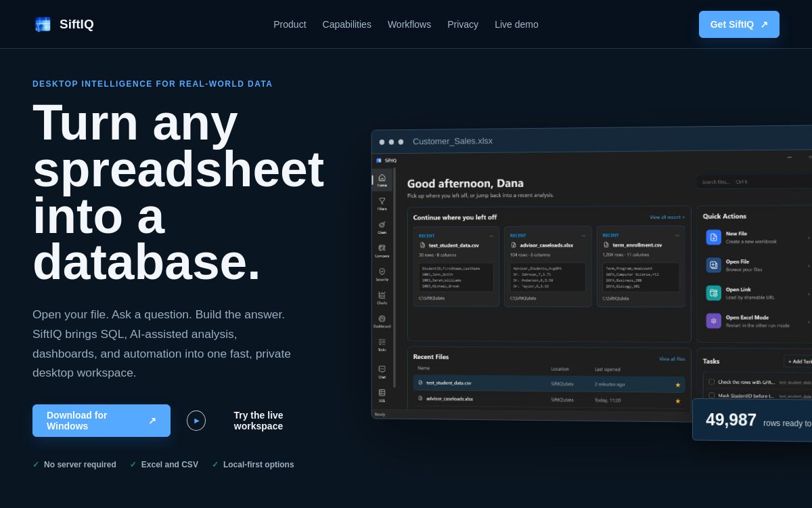Screen dimensions: 812x508
Task: Open the Workflows nav menu item
Action: (409, 24)
